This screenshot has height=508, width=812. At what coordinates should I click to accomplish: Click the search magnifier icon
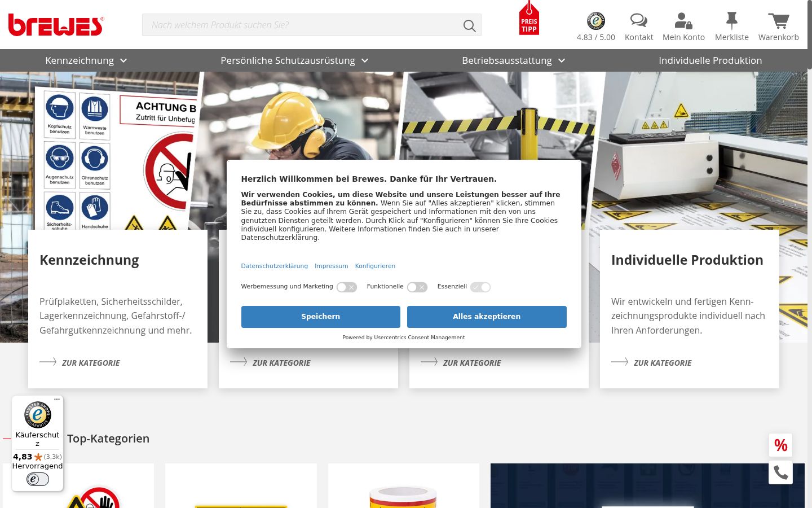[x=469, y=25]
